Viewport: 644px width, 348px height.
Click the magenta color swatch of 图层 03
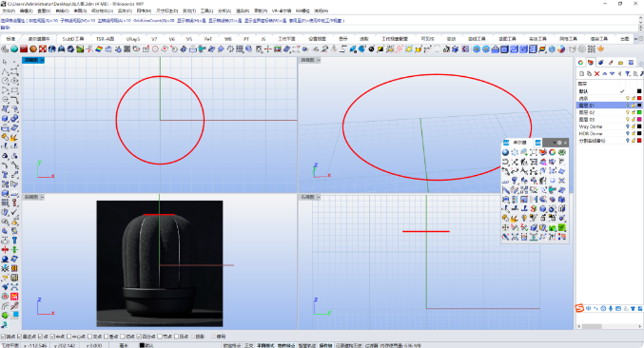(639, 120)
